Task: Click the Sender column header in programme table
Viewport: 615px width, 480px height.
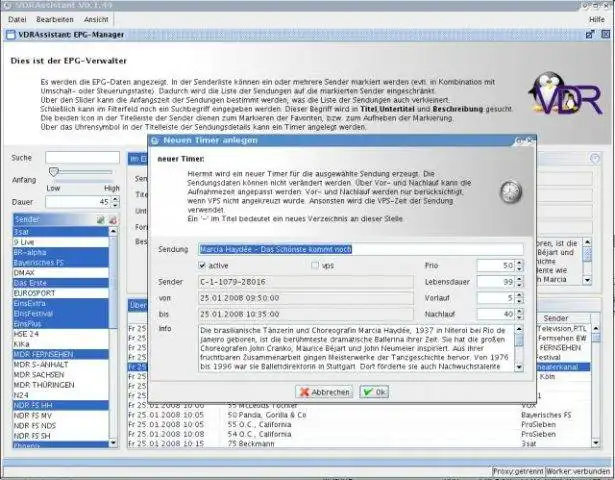Action: 556,318
